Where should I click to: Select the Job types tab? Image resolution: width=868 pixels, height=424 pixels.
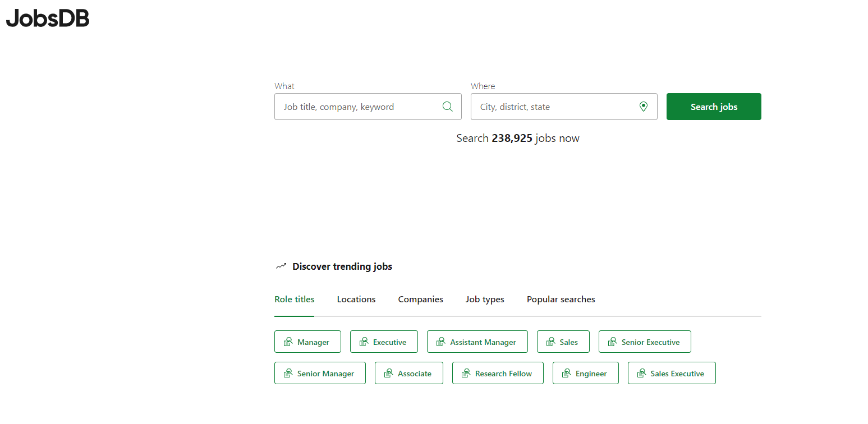point(485,299)
